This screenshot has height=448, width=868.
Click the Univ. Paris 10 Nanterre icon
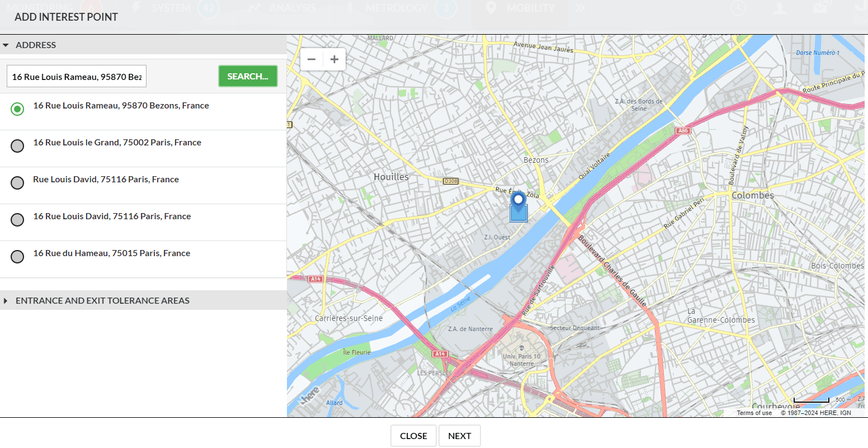click(x=521, y=348)
